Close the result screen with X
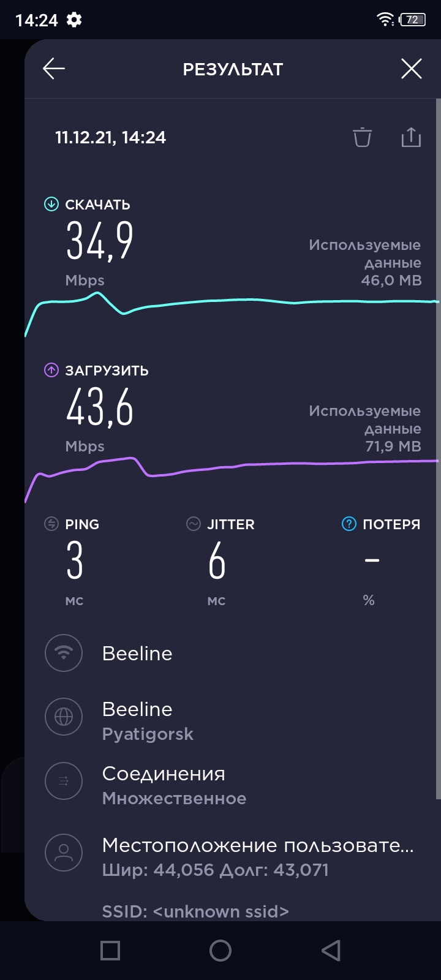Image resolution: width=441 pixels, height=980 pixels. pos(411,69)
